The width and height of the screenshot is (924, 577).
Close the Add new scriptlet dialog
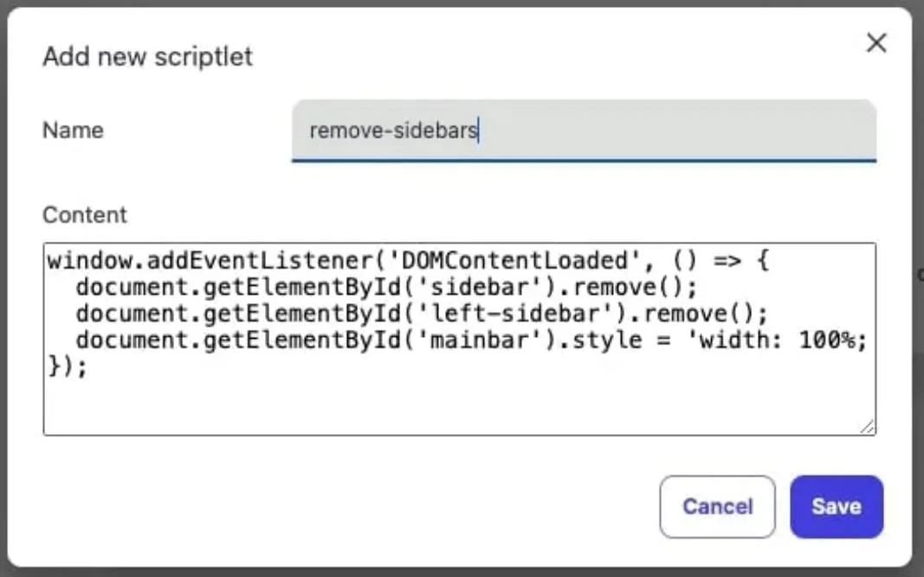point(876,43)
